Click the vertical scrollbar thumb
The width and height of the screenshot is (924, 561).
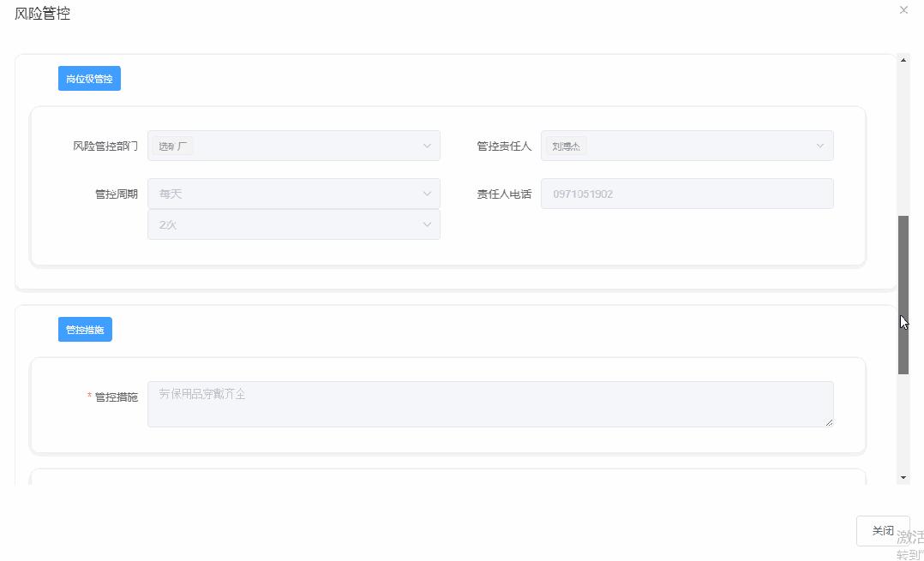click(903, 295)
